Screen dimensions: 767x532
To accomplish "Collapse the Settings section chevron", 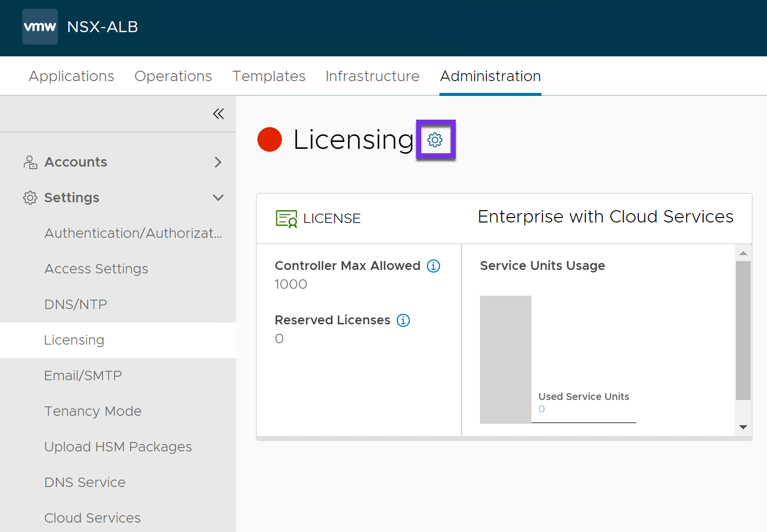I will tap(218, 198).
